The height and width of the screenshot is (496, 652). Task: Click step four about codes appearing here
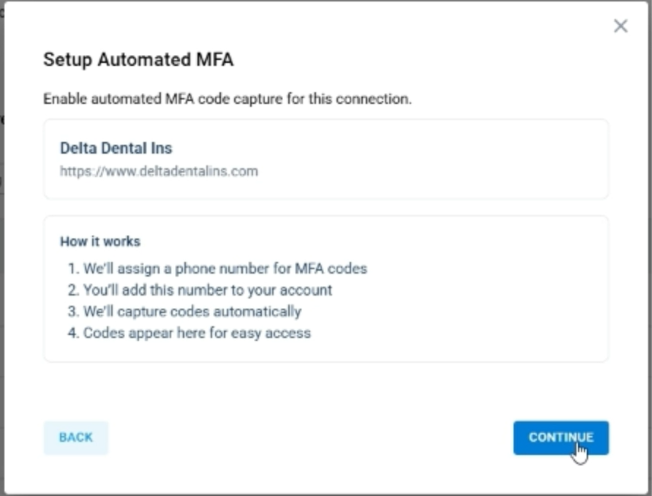click(x=197, y=332)
